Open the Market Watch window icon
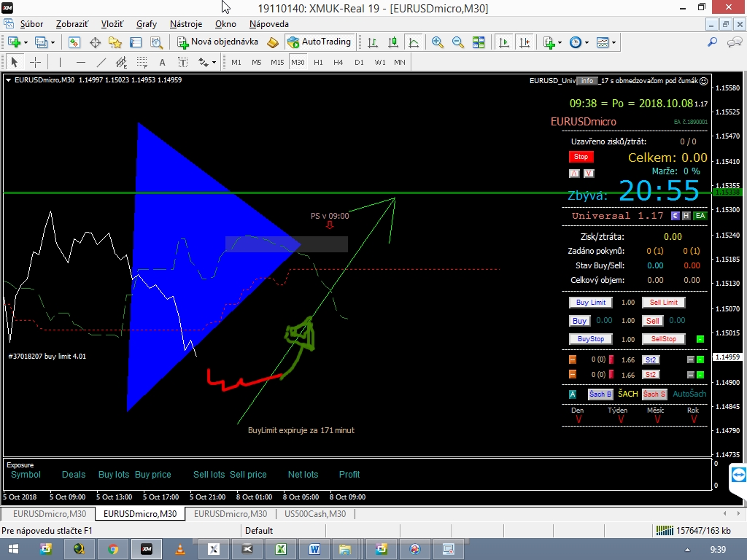 click(x=74, y=42)
